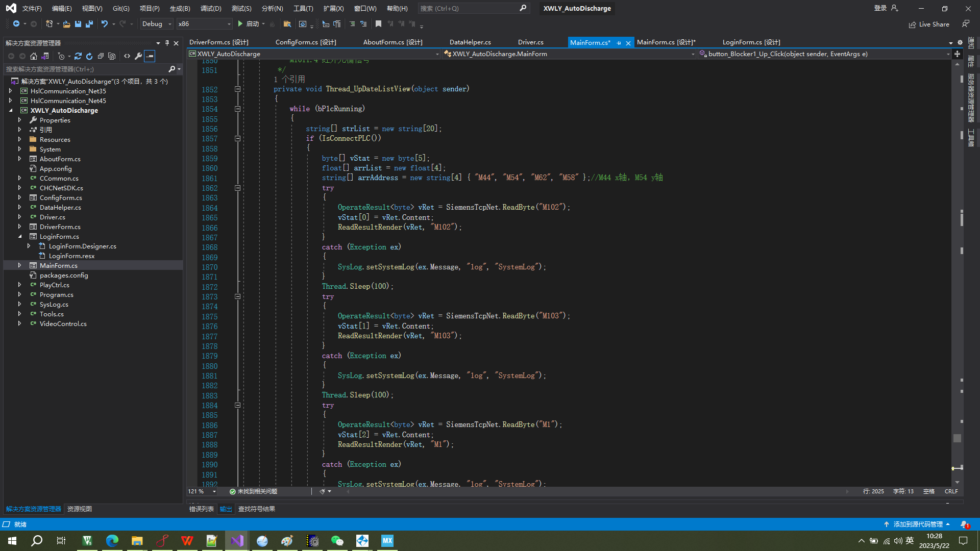Open the XWLY_AutoDischarge.MainForm class dropdown
Screen dimensions: 980x551
[570, 54]
